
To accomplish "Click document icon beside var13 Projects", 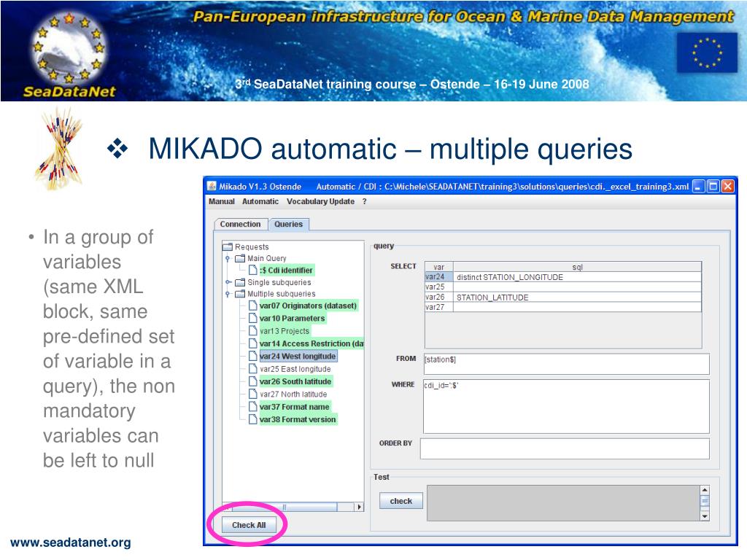I will tap(253, 330).
